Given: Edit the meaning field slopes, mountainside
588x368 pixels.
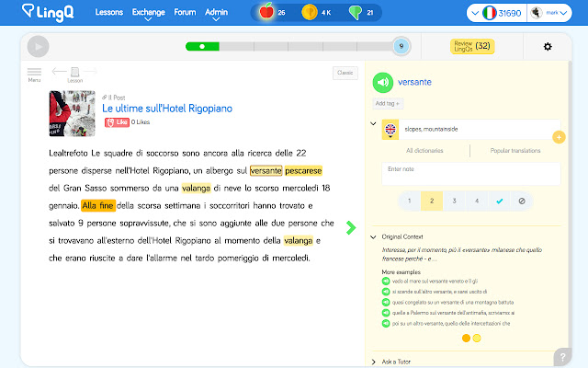Looking at the screenshot, I should (x=480, y=129).
